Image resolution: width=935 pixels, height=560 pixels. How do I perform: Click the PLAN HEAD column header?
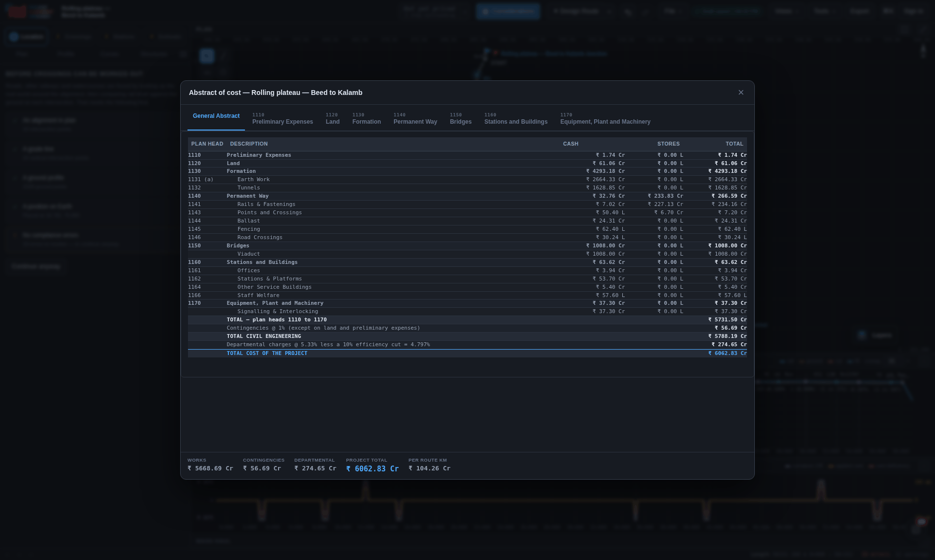(x=207, y=144)
